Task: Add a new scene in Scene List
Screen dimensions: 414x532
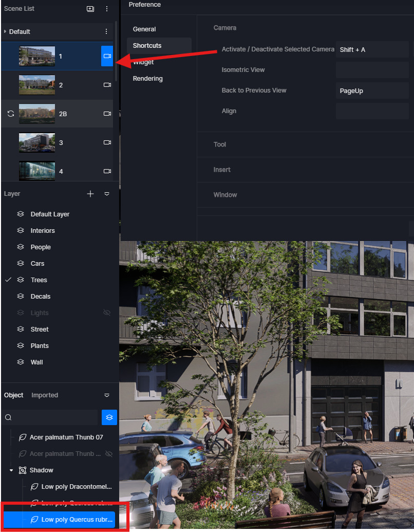Action: click(x=90, y=9)
